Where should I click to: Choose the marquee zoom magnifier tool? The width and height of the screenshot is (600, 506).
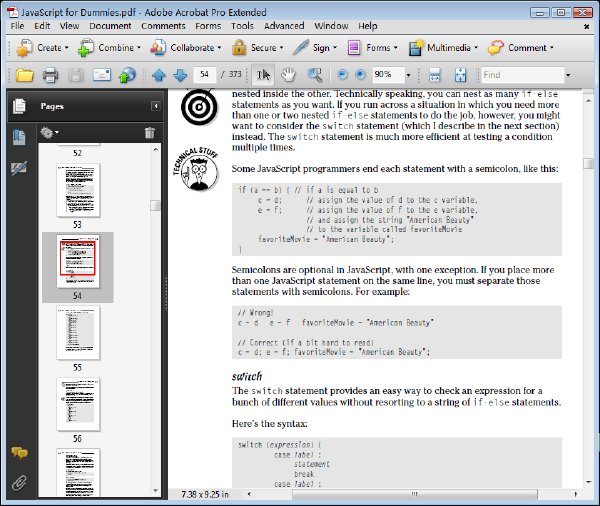pos(315,75)
